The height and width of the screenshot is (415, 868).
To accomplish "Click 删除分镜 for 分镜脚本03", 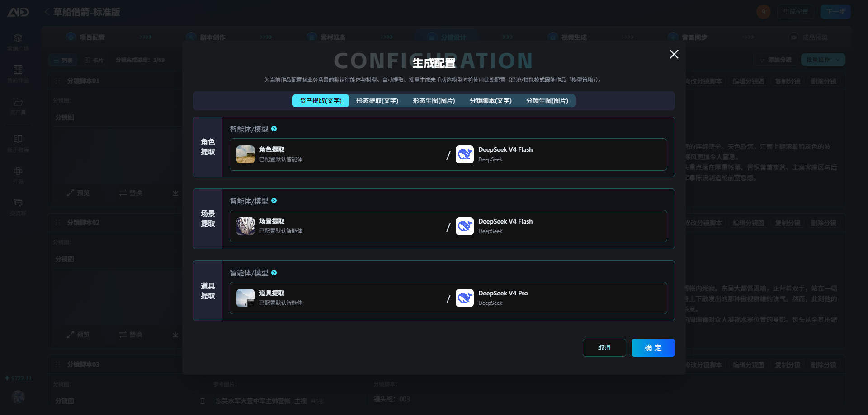I will point(824,365).
